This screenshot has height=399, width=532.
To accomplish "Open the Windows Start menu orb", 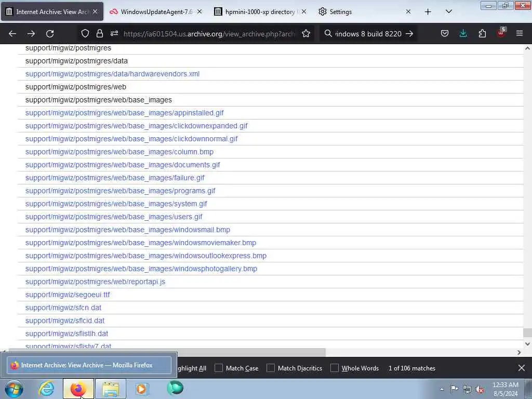I will pyautogui.click(x=14, y=389).
